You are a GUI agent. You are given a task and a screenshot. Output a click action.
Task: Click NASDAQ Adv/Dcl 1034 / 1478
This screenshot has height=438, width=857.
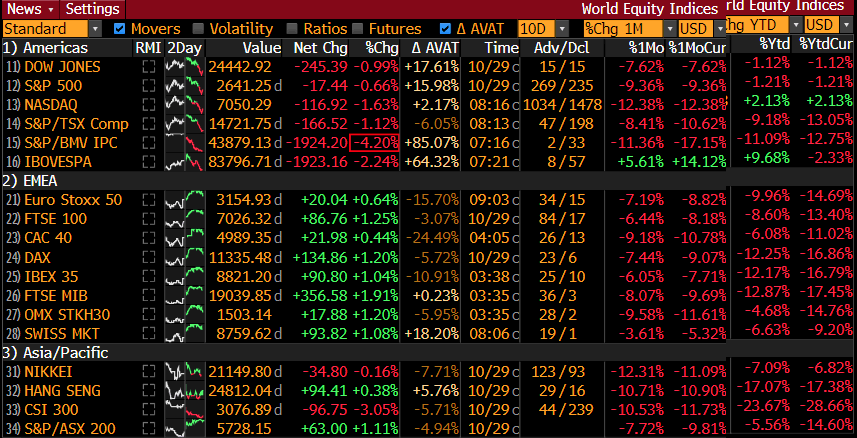tap(562, 105)
